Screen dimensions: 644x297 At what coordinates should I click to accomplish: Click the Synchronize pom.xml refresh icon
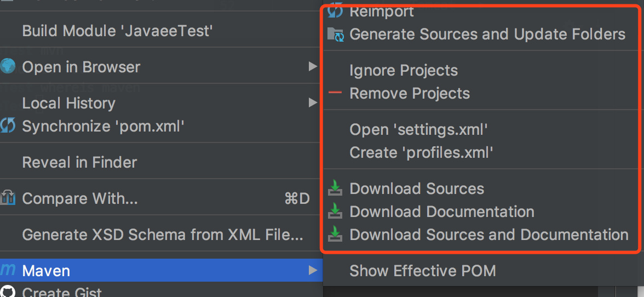click(8, 126)
